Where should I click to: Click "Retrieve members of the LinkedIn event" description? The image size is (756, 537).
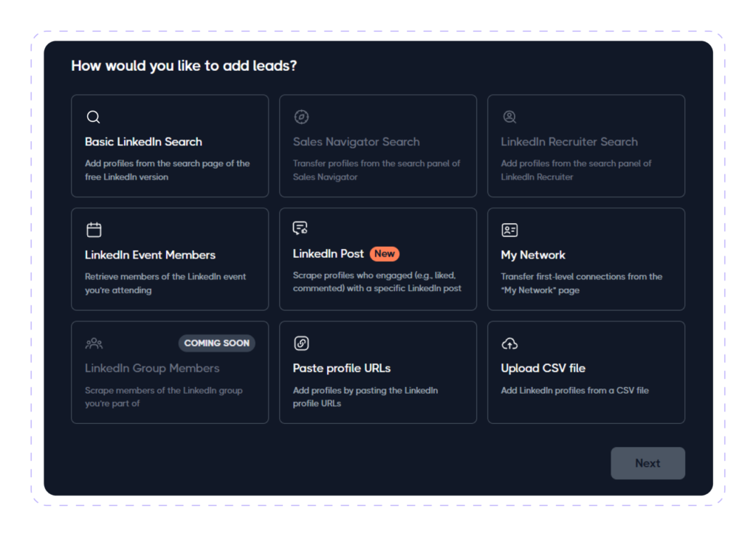click(165, 283)
